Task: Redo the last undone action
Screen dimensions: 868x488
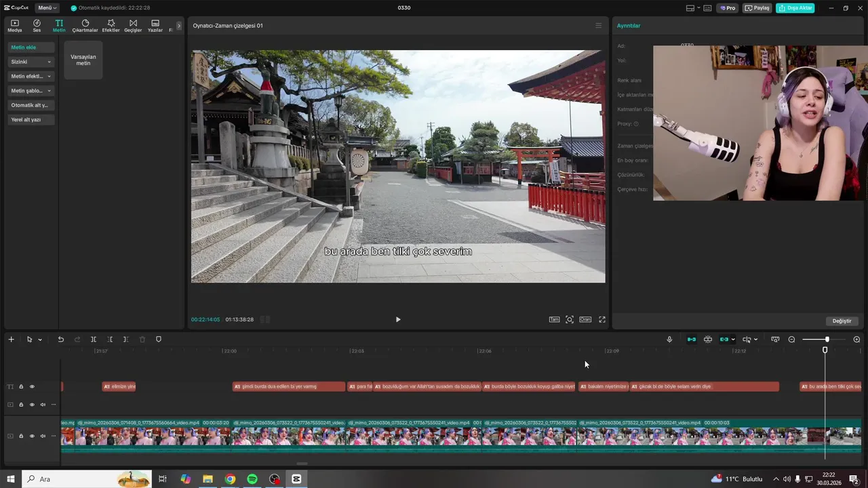Action: (77, 339)
